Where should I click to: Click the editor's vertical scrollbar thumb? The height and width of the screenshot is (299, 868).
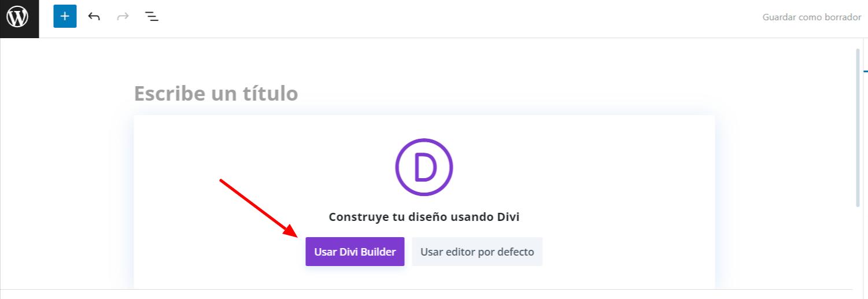point(858,127)
